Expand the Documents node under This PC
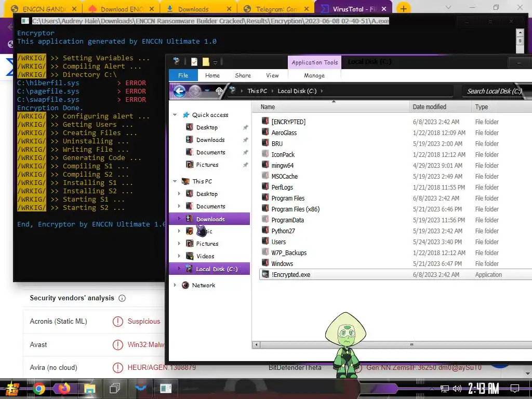532x399 pixels. point(179,206)
